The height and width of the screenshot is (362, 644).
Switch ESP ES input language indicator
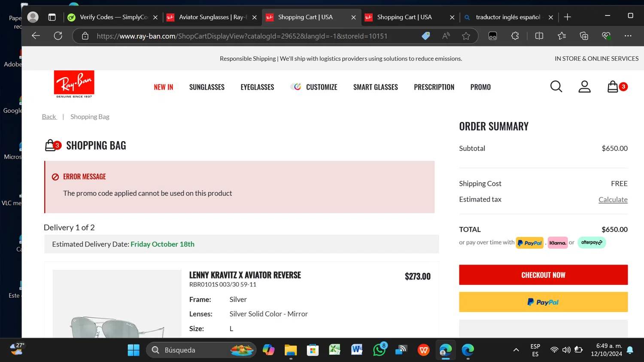[x=535, y=350]
